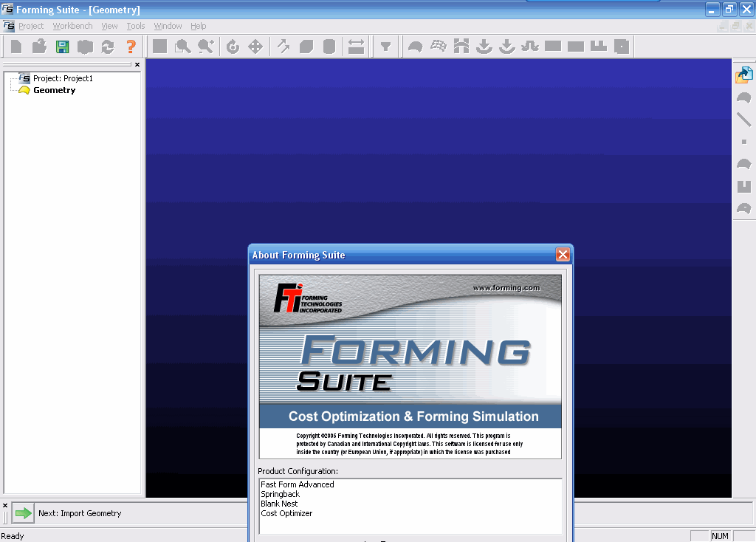The width and height of the screenshot is (756, 542).
Task: Select the pan four-arrow icon
Action: pyautogui.click(x=255, y=47)
